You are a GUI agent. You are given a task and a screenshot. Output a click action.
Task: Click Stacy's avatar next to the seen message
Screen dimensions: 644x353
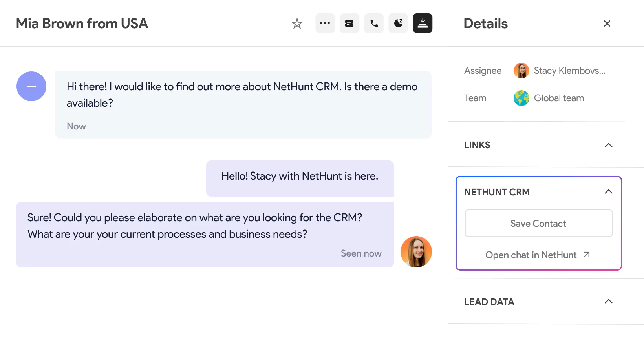[x=416, y=252]
